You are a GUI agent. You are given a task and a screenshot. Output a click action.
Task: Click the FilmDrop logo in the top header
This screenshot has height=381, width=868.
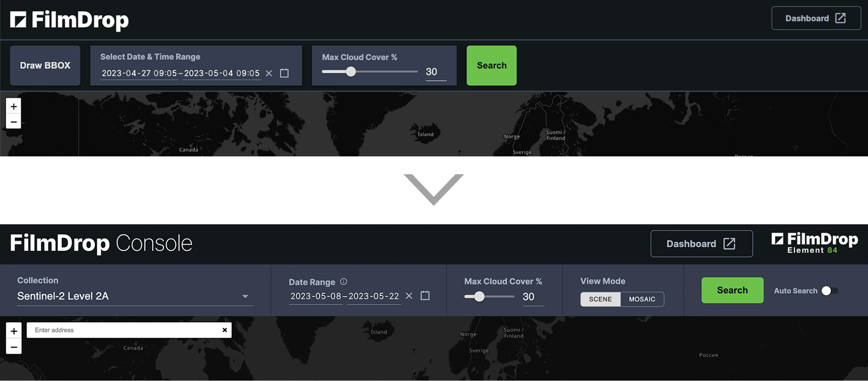coord(69,20)
